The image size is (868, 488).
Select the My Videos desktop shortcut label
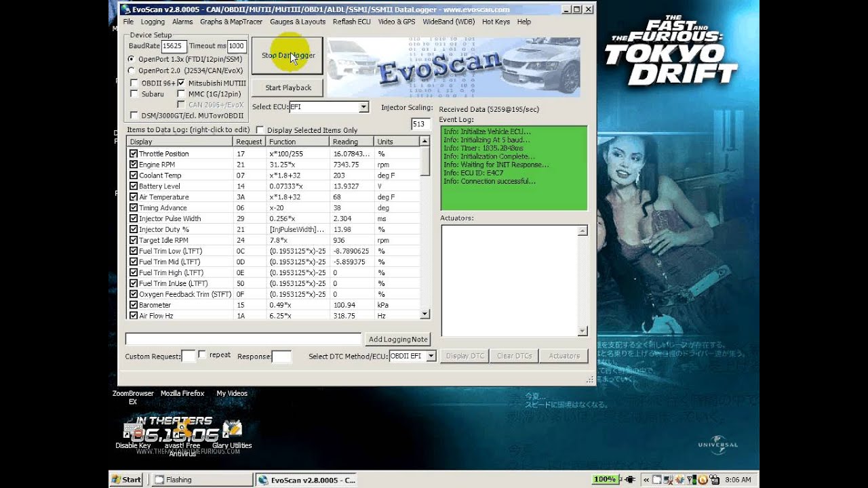(x=232, y=393)
